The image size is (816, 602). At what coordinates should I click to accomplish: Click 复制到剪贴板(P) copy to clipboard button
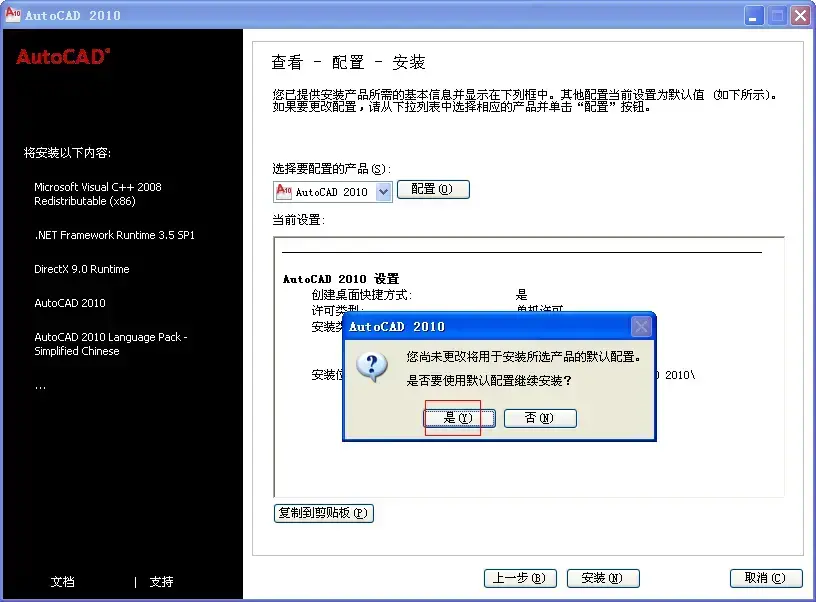324,513
